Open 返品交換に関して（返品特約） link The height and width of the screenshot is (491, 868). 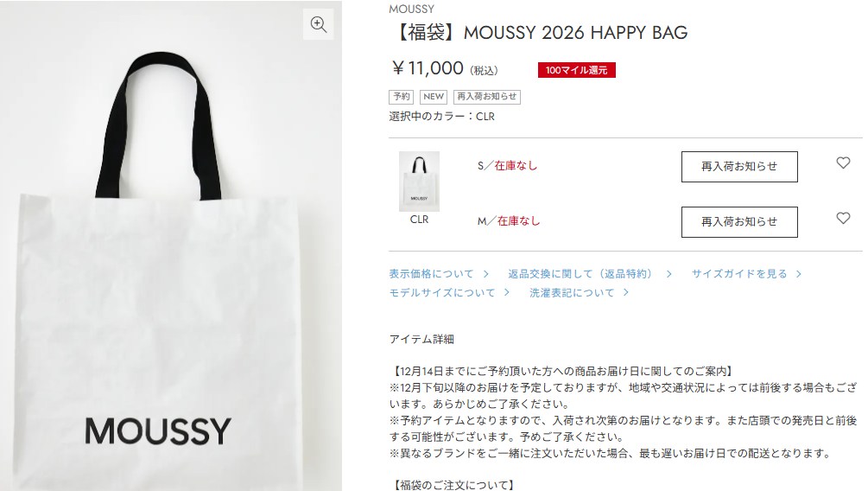[x=580, y=274]
